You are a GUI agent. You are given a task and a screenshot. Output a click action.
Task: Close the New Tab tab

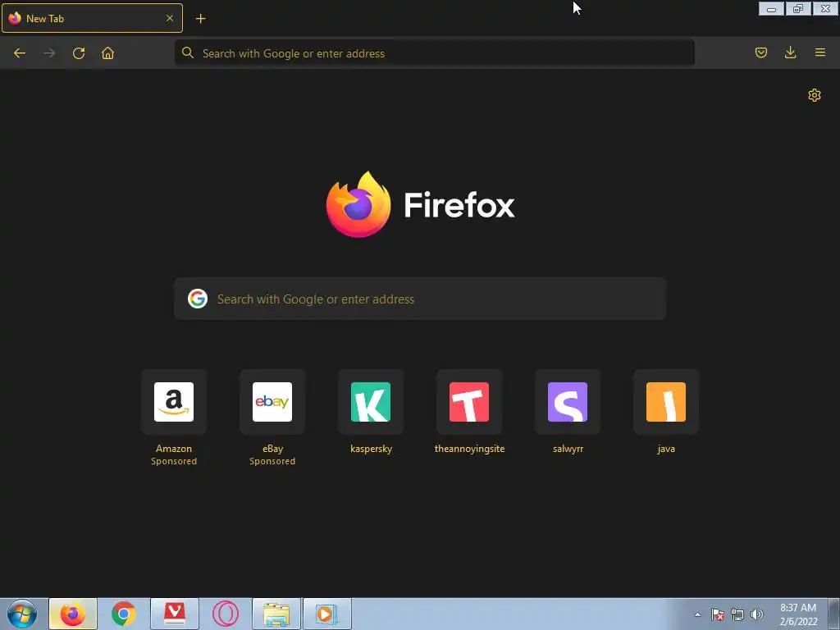tap(170, 18)
